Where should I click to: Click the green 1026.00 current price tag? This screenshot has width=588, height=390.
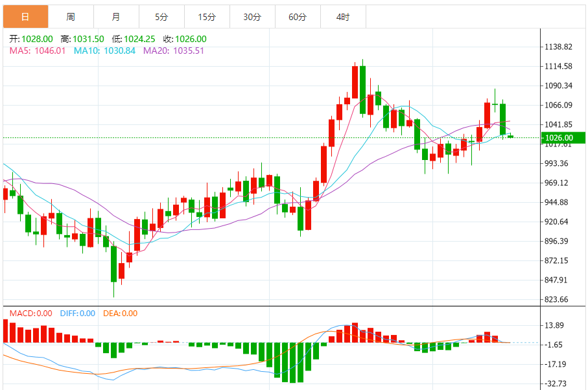point(563,138)
